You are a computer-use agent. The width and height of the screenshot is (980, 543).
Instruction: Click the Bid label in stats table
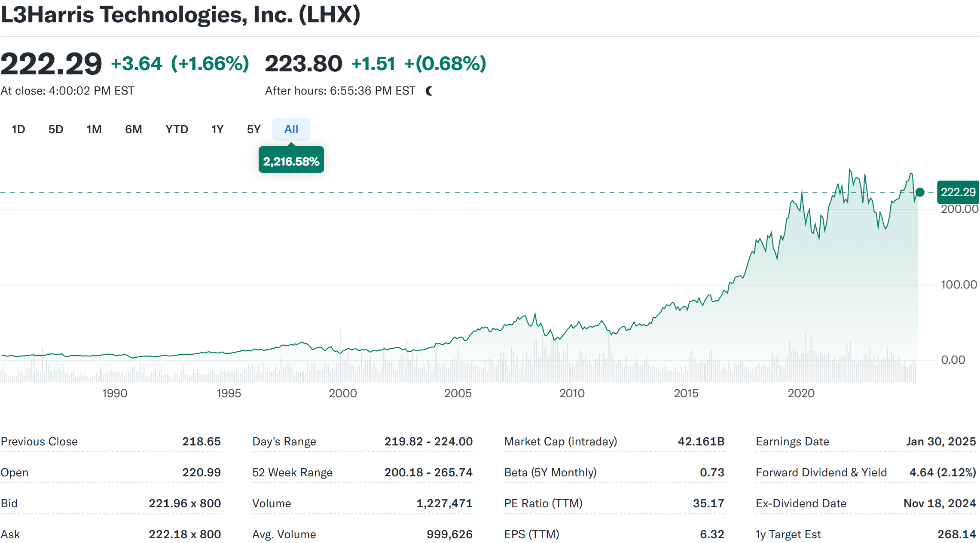click(x=9, y=503)
